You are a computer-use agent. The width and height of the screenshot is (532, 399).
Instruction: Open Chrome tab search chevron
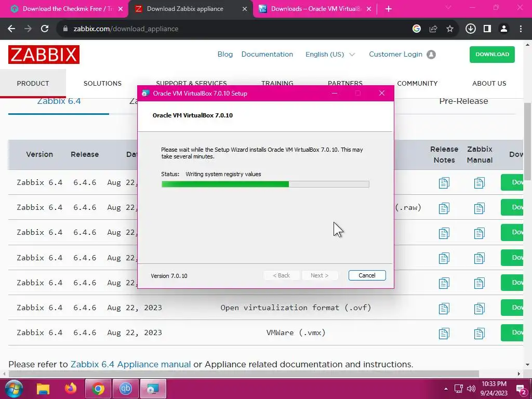click(448, 7)
